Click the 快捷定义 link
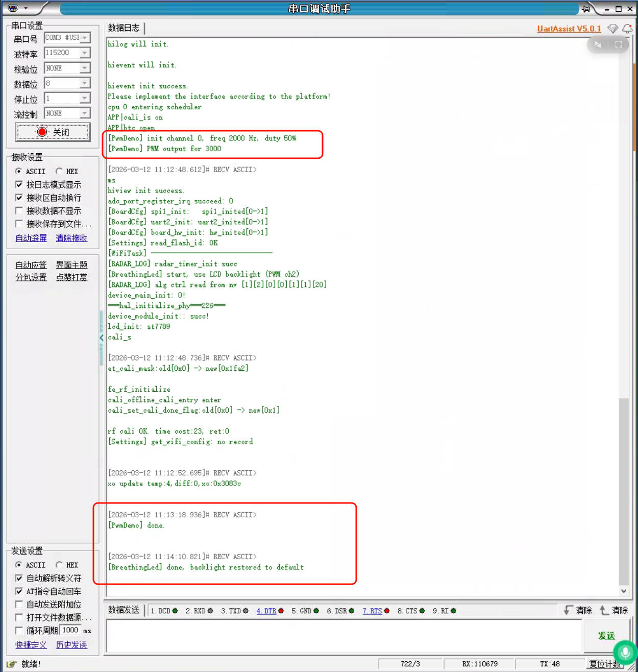Screen dimensions: 638x672 point(31,645)
